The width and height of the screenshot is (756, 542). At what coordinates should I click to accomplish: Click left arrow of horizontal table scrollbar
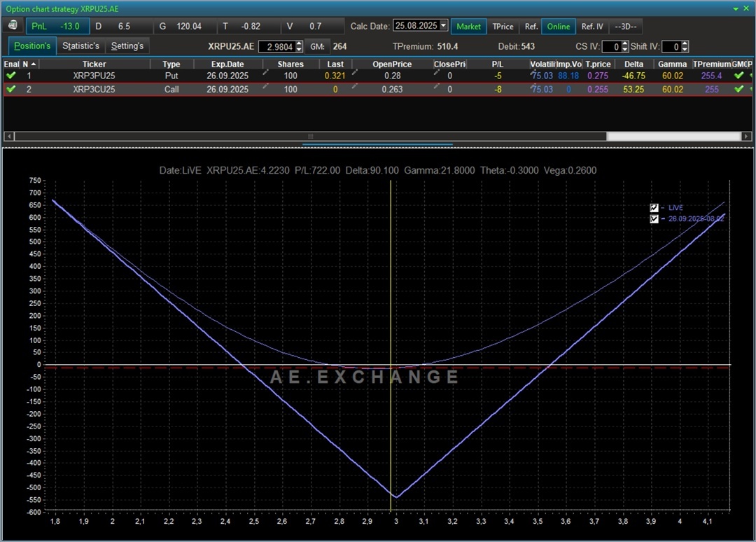(x=8, y=137)
